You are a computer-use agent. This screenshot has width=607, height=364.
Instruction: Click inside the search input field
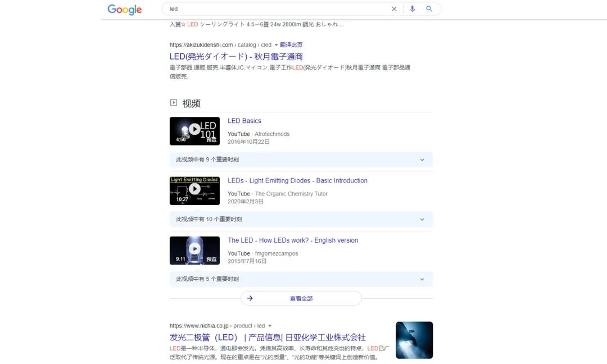pyautogui.click(x=275, y=9)
